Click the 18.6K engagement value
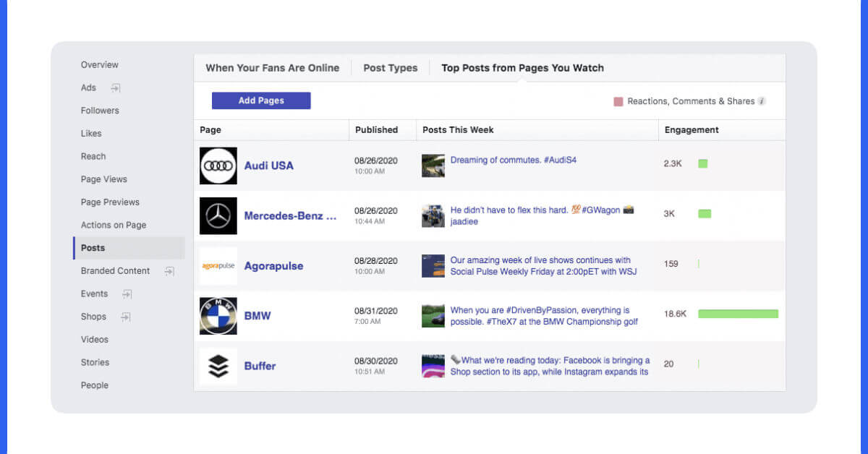Screen dimensions: 868x454 675,314
